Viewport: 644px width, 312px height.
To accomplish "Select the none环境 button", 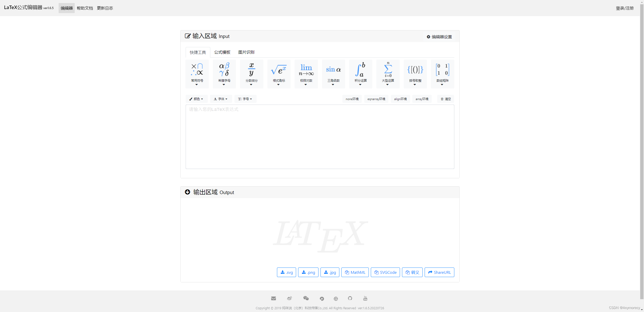I will [352, 99].
